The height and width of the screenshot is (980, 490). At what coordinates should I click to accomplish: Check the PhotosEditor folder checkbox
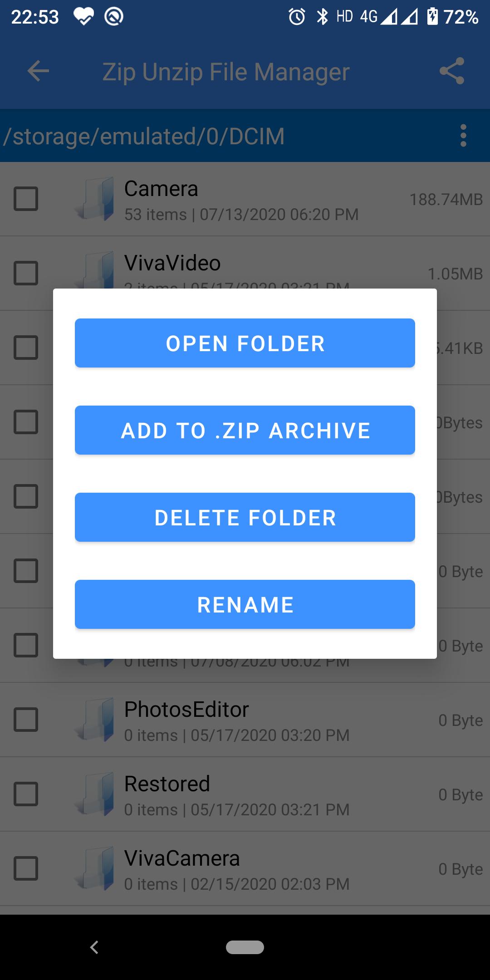coord(26,720)
